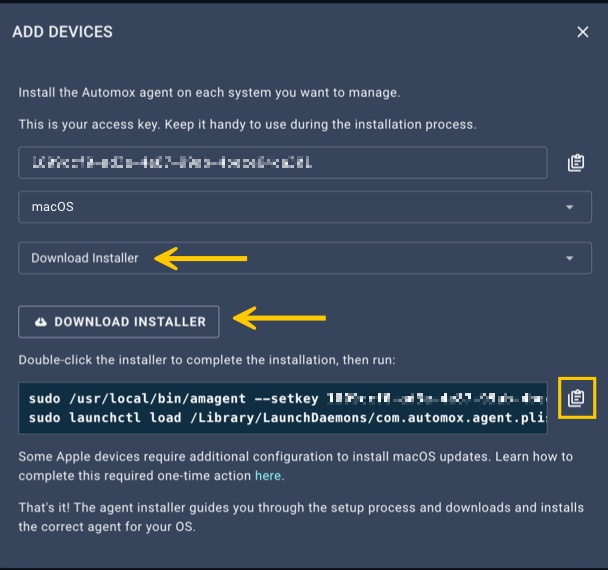This screenshot has height=570, width=608.
Task: Open the 'here' configuration link
Action: coord(268,475)
